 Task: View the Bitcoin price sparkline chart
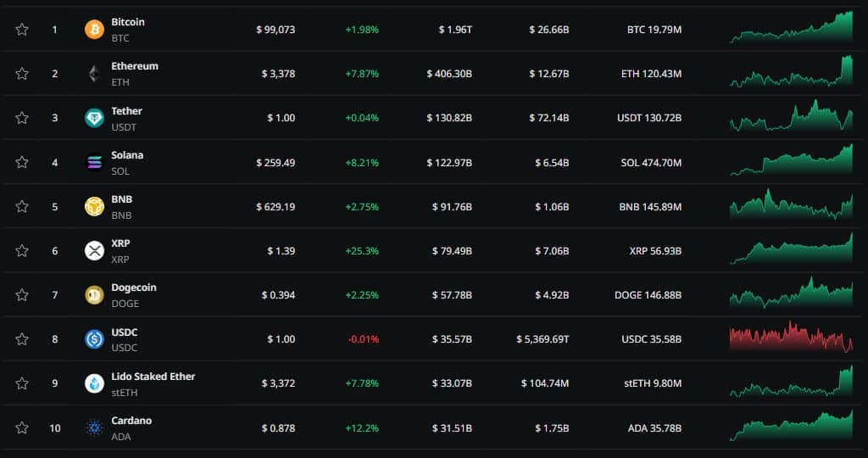792,26
